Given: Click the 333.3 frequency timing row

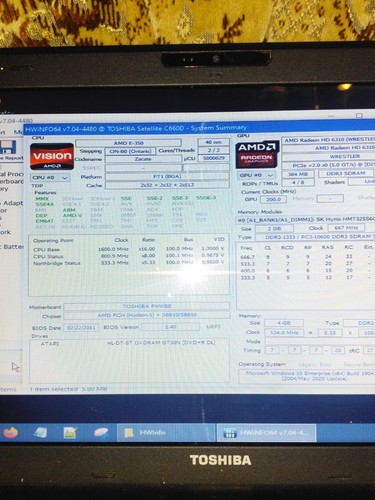Looking at the screenshot, I should click(306, 277).
